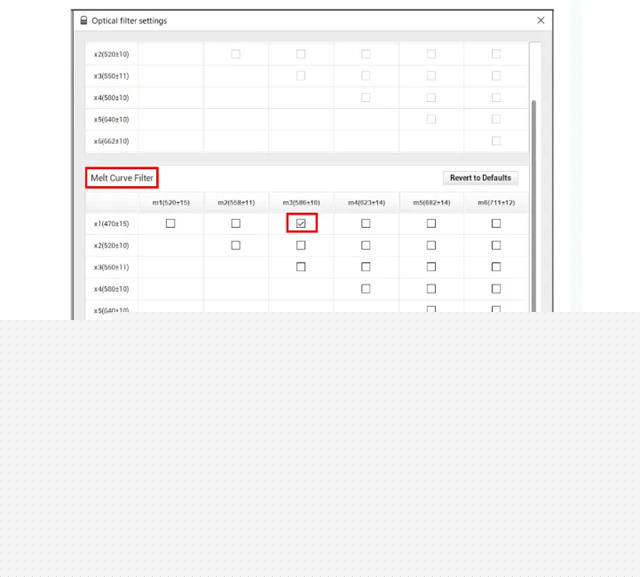Click the Optical filter settings title icon
Image resolution: width=640 pixels, height=577 pixels.
84,21
